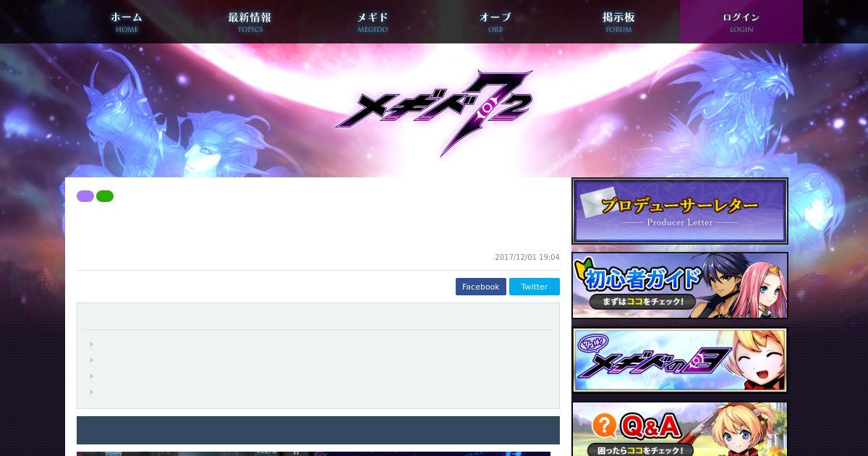Click the 2017/12/01 19:04 timestamp
Viewport: 868px width, 456px height.
tap(527, 257)
